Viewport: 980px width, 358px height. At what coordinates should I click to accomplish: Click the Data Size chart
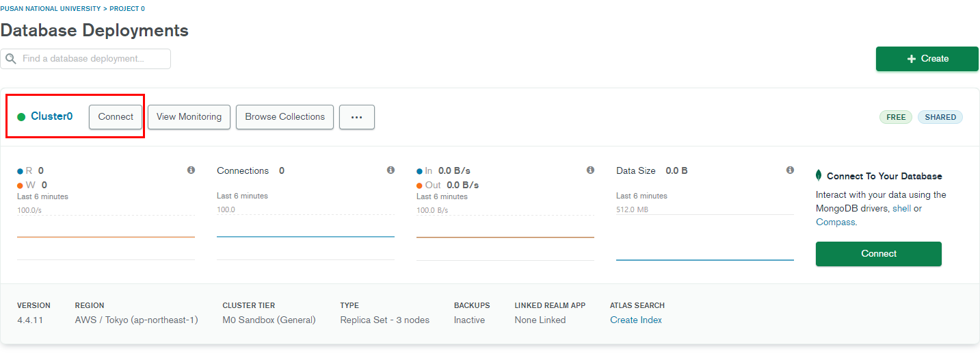(705, 238)
